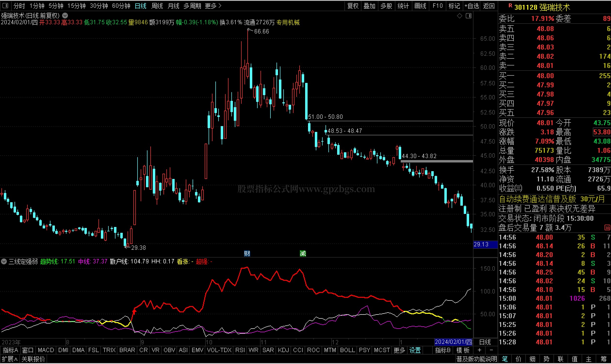The width and height of the screenshot is (611, 364).
Task: Select the 笔 tick tab
Action: tap(505, 359)
